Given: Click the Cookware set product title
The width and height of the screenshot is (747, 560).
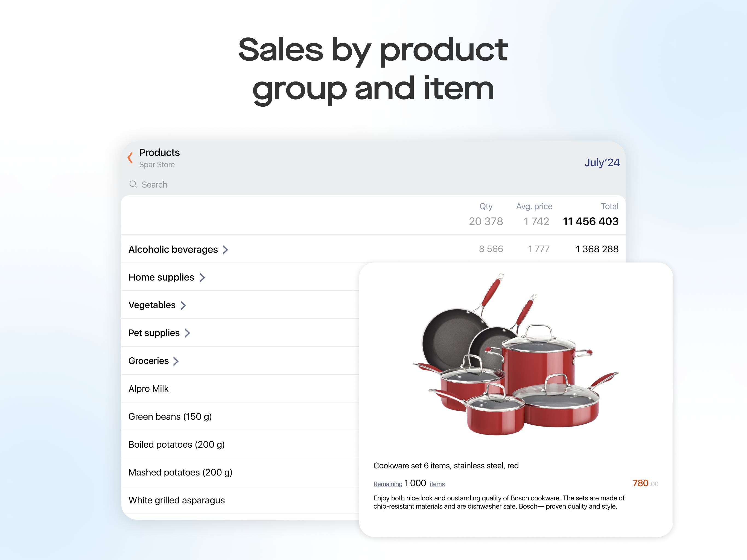Looking at the screenshot, I should pyautogui.click(x=446, y=466).
